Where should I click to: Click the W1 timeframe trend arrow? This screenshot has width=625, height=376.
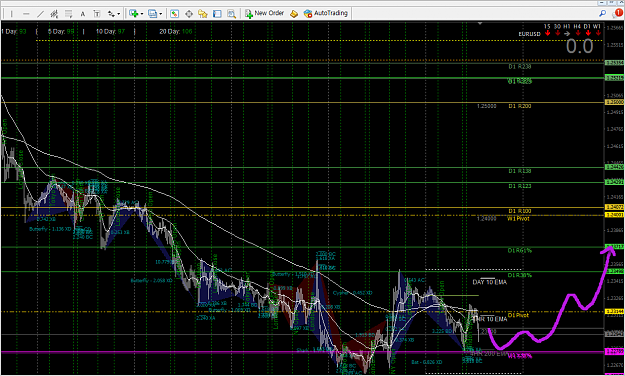pos(597,33)
